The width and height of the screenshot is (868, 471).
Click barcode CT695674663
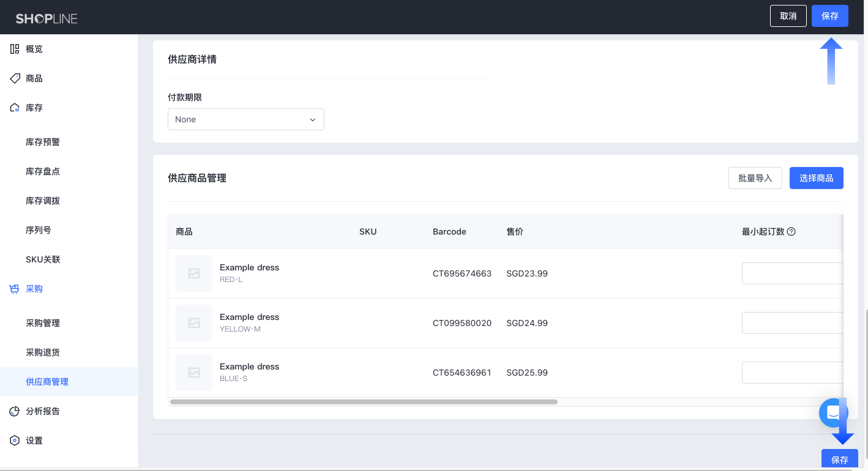[462, 273]
